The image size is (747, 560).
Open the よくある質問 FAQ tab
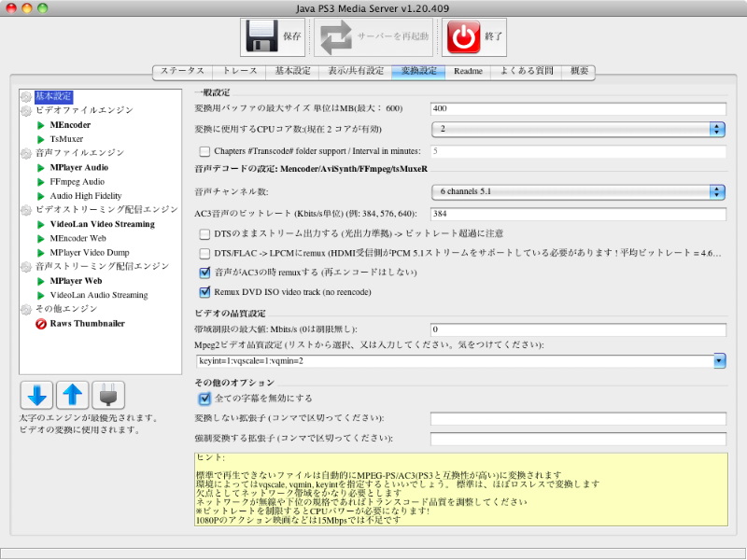[527, 71]
